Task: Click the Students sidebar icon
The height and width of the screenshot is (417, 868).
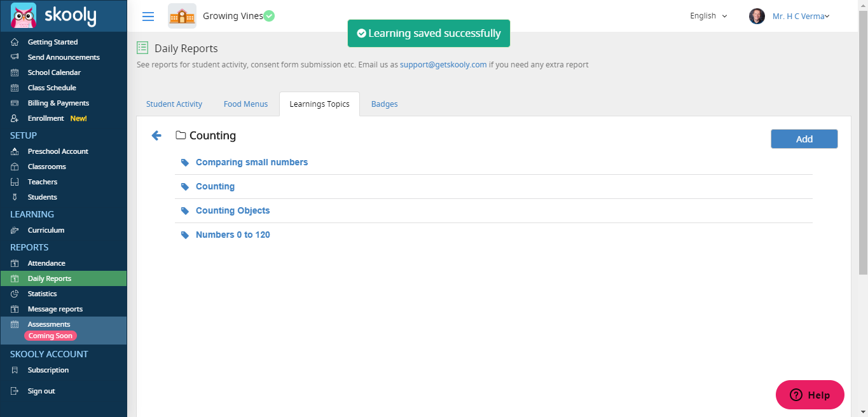Action: click(15, 197)
